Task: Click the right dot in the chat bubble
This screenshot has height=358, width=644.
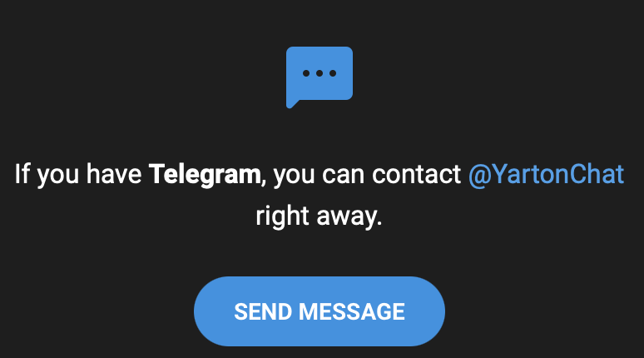Action: [x=333, y=73]
